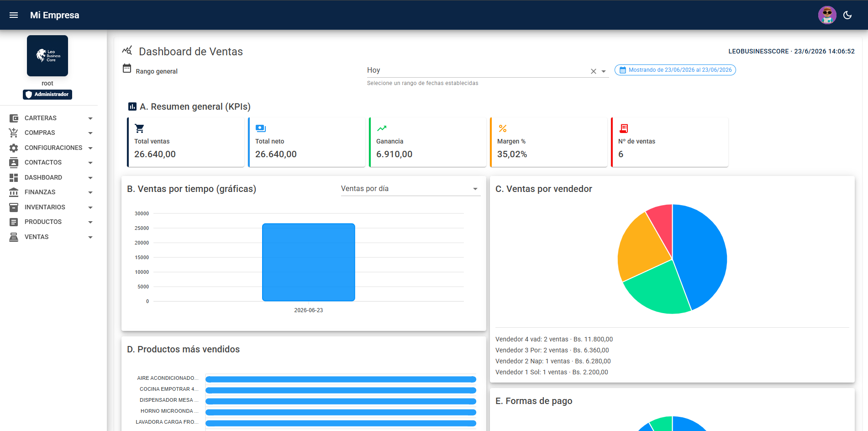This screenshot has height=431, width=868.
Task: Click the Total neto money icon
Action: (x=261, y=128)
